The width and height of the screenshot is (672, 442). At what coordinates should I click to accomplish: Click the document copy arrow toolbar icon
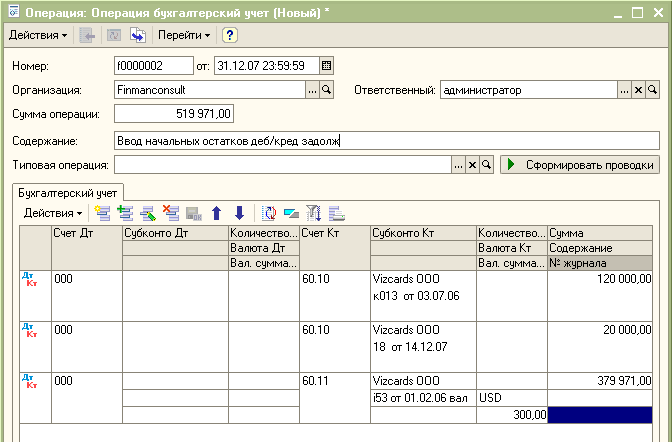coord(138,35)
